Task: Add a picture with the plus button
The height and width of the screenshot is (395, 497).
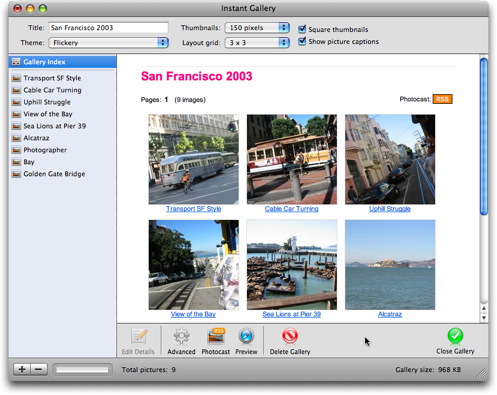Action: pyautogui.click(x=22, y=369)
